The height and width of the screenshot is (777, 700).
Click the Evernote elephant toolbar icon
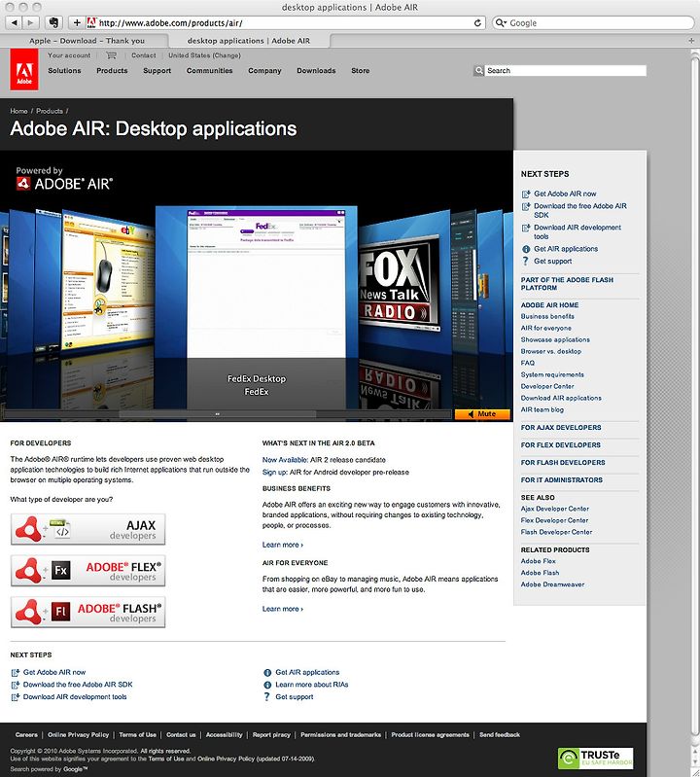[x=54, y=22]
